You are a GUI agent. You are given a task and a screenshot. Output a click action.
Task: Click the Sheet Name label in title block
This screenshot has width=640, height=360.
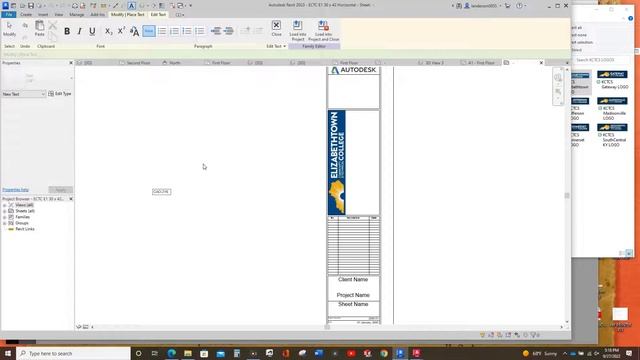pyautogui.click(x=353, y=304)
